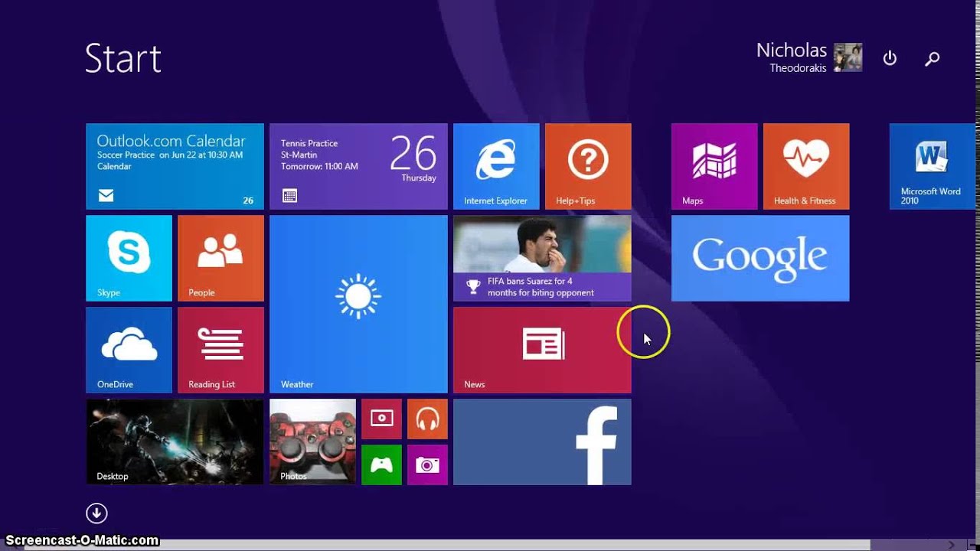The image size is (980, 551).
Task: Open the Help+Tips tile
Action: pyautogui.click(x=588, y=166)
